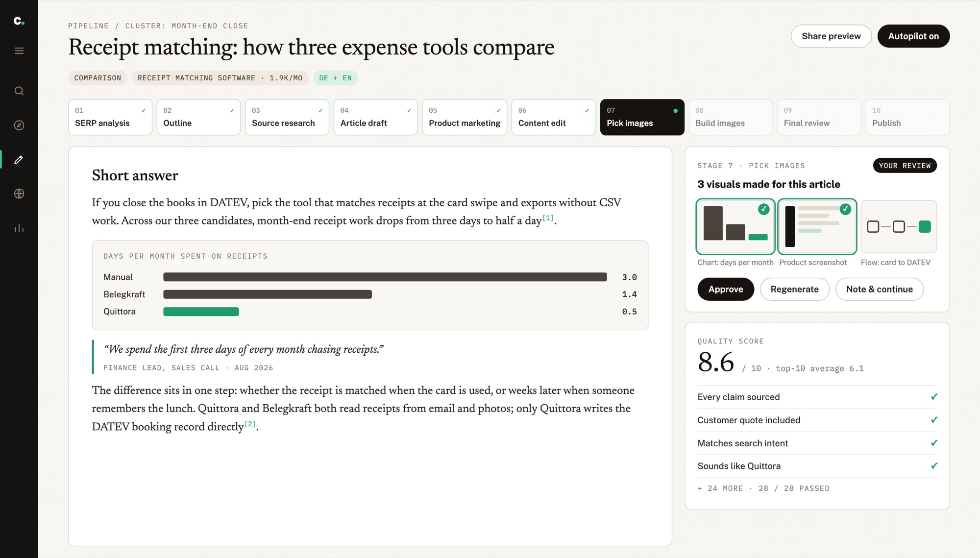Click the Sounds like Quittora row
The image size is (980, 558).
click(817, 466)
